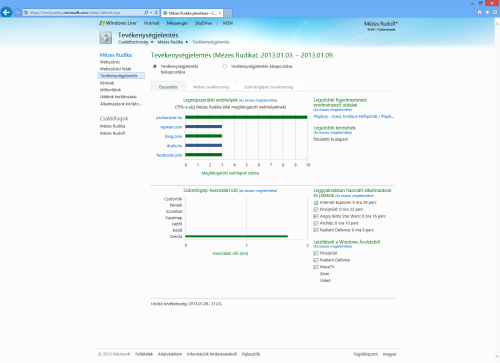The image size is (500, 363).
Task: Click the green prohardver.hu chart bar
Action: click(246, 117)
